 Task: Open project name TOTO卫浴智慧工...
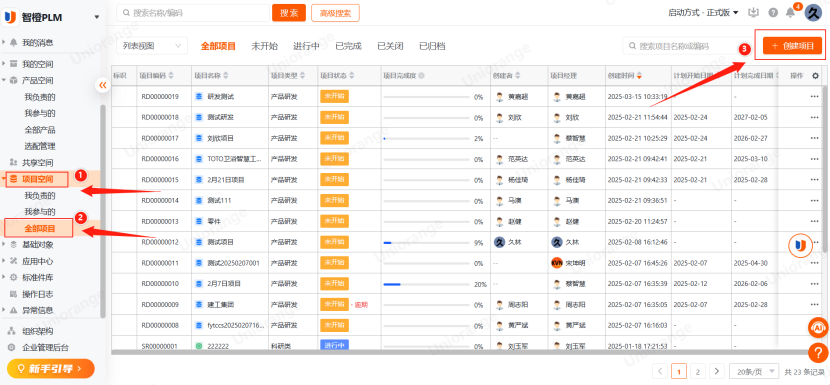(x=234, y=159)
